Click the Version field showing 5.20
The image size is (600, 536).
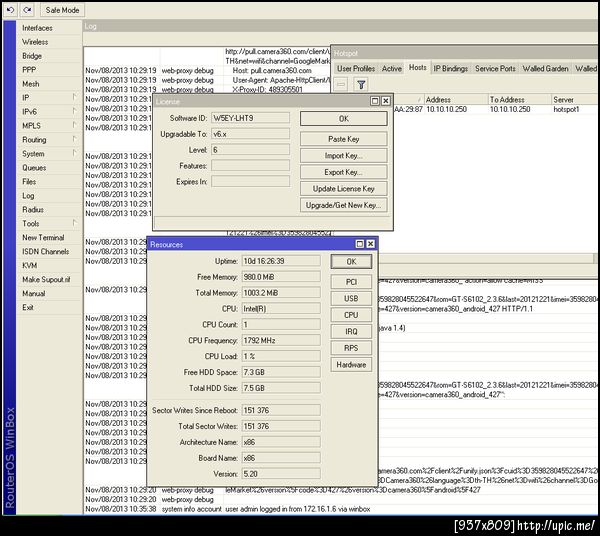[281, 474]
